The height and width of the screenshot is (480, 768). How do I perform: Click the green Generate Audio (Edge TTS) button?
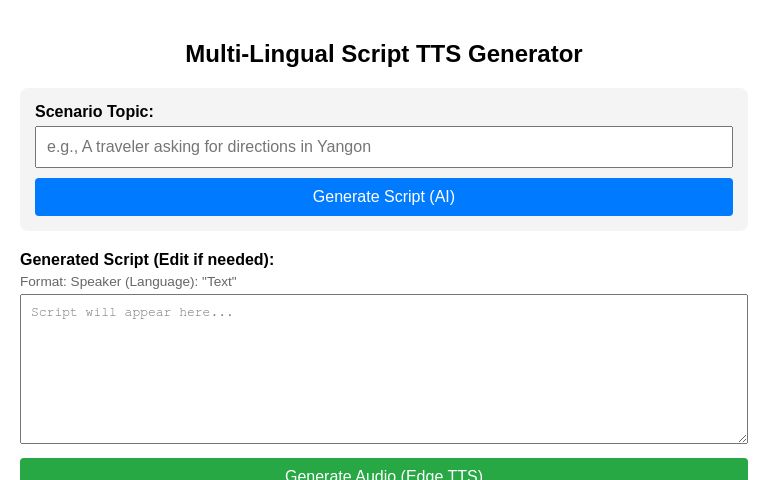click(x=384, y=470)
